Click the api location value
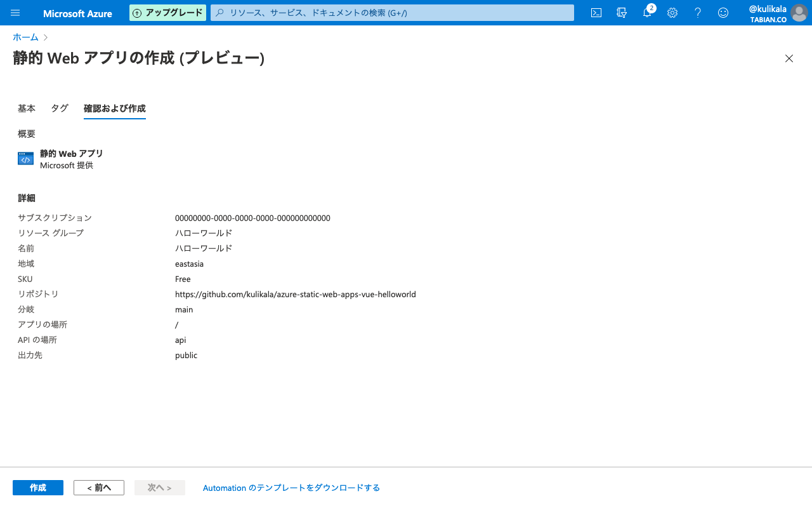Screen dimensions: 812x508 tap(181, 340)
